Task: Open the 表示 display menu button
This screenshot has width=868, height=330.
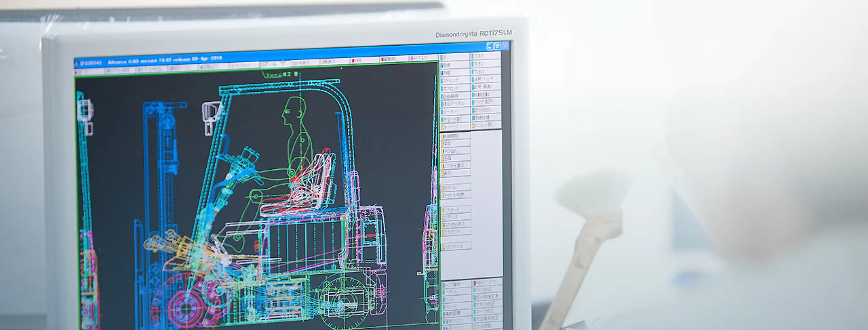Action: click(455, 173)
